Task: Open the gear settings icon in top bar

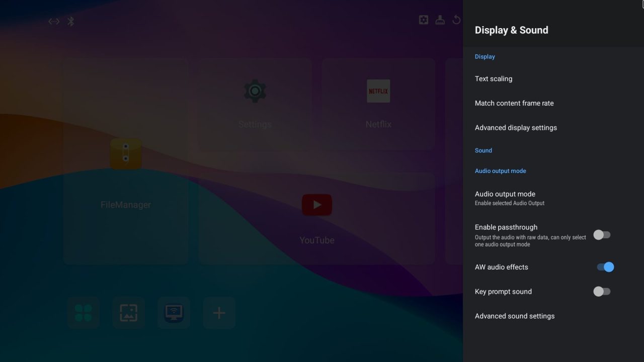Action: click(x=424, y=20)
